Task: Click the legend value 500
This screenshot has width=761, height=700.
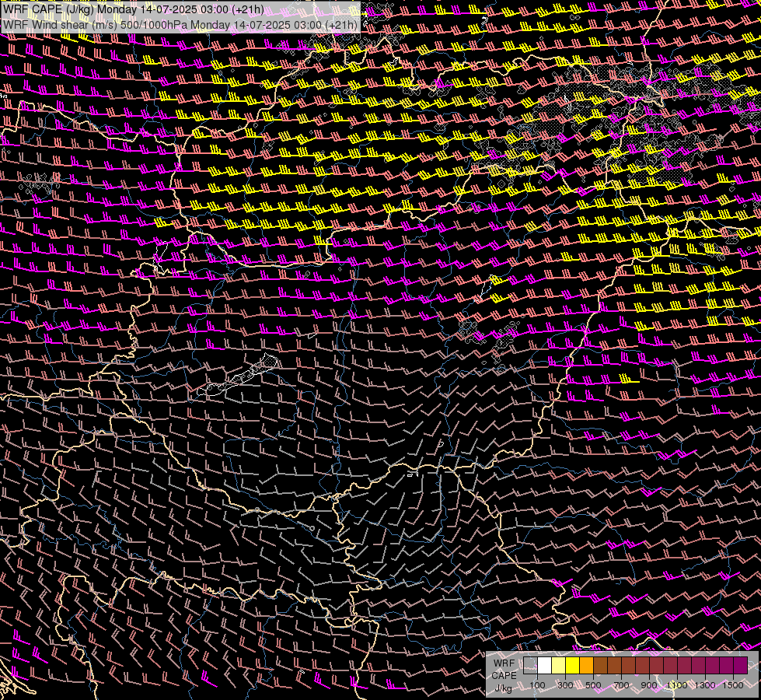Action: pos(594,685)
